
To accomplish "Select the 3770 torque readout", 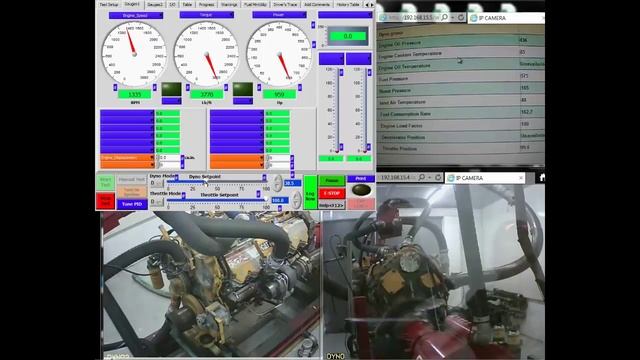I will [x=207, y=94].
